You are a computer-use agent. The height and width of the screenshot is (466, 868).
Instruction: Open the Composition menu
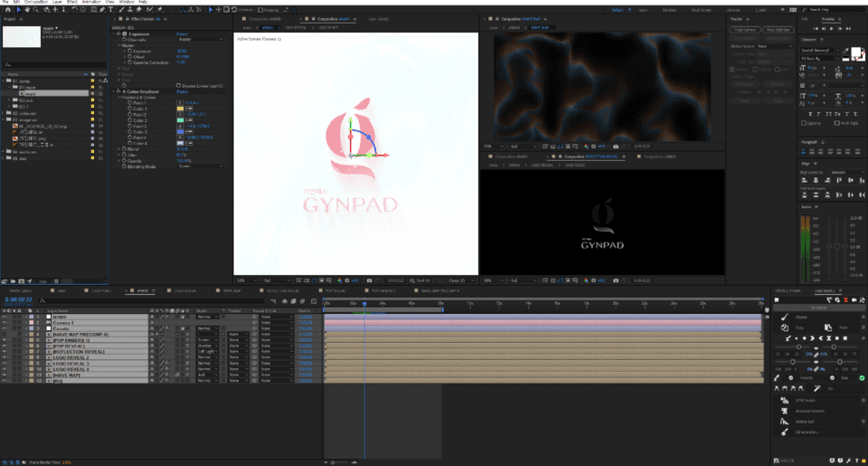pyautogui.click(x=36, y=2)
